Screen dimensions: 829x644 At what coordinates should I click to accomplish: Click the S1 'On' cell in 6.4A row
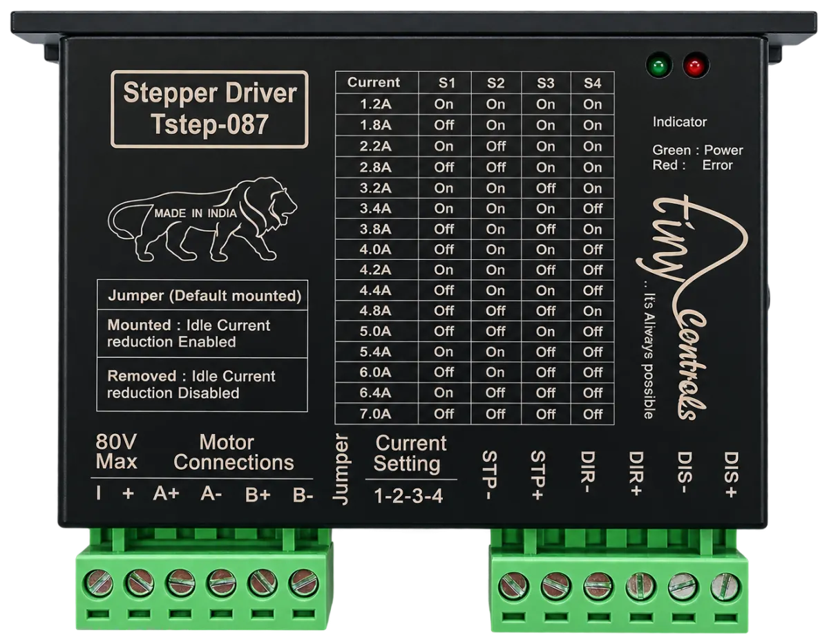point(444,393)
